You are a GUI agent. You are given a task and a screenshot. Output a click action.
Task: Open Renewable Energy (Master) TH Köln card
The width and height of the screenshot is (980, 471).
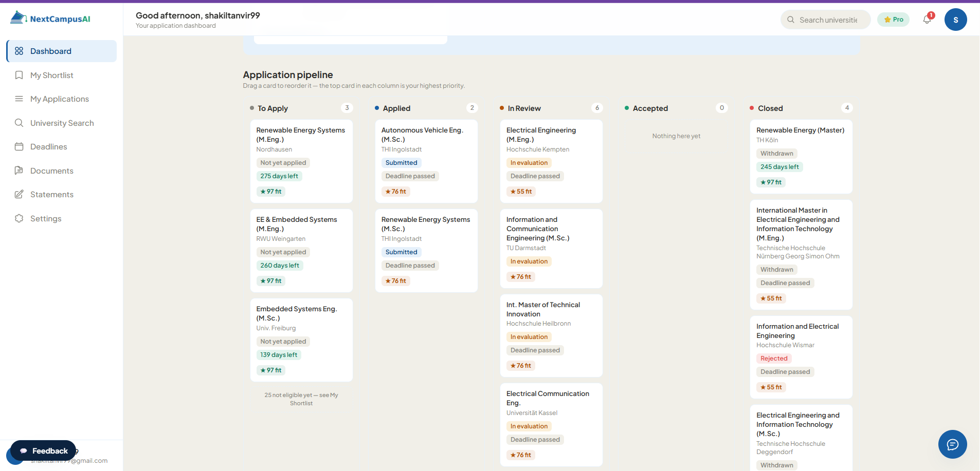[x=801, y=157]
